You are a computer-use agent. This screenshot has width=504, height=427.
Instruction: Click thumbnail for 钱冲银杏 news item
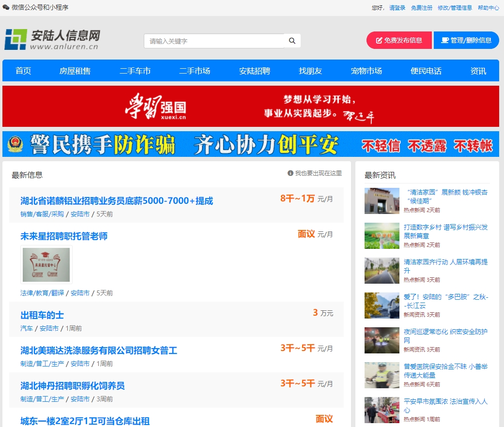382,201
